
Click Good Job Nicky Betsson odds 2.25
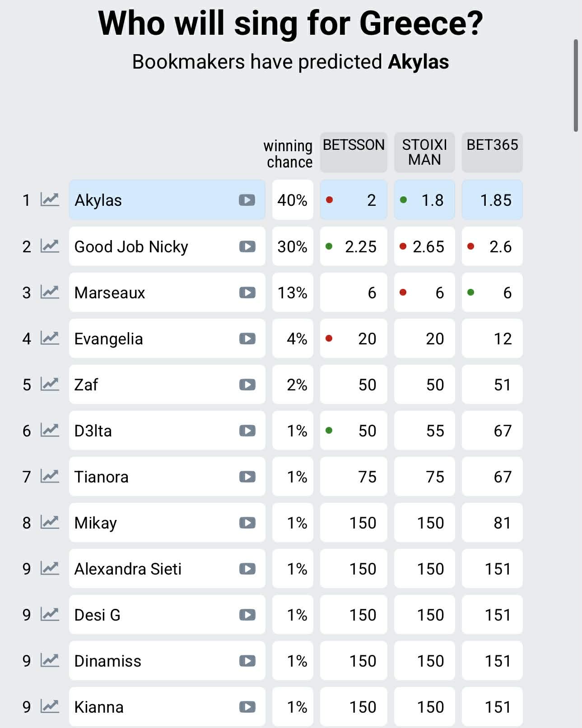click(x=354, y=246)
